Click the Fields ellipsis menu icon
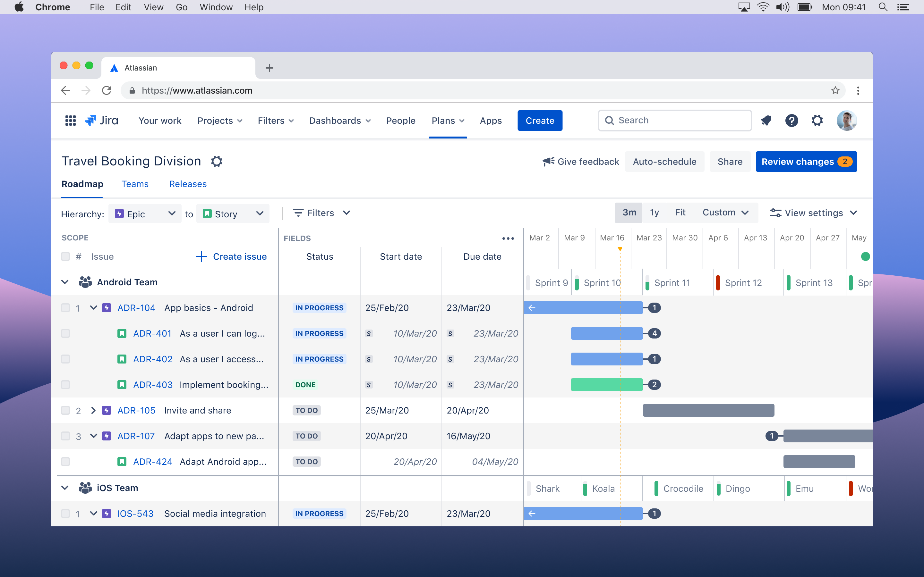Viewport: 924px width, 577px height. [x=507, y=237]
